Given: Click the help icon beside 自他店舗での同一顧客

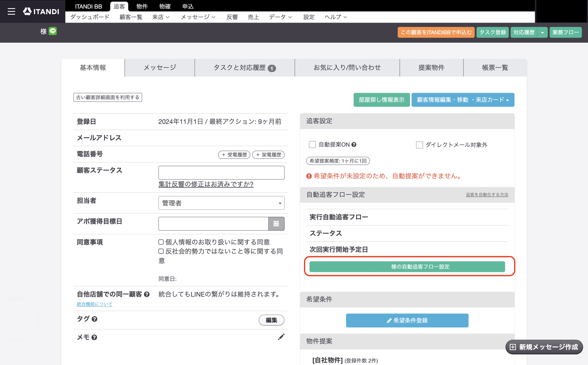Looking at the screenshot, I should [x=147, y=294].
